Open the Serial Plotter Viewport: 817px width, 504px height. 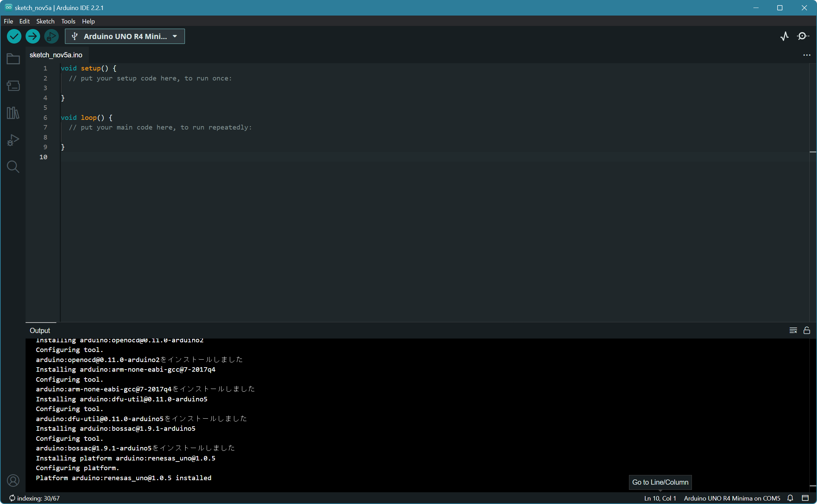pos(785,36)
